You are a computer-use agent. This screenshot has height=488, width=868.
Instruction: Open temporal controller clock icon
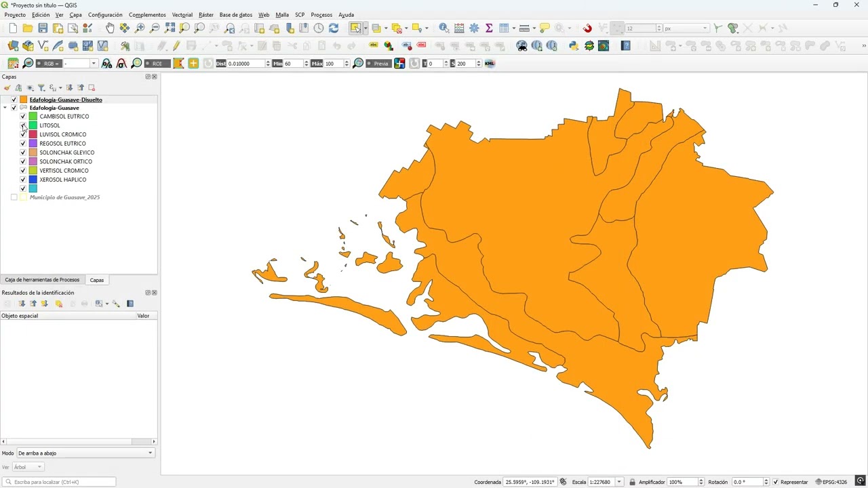pos(319,28)
